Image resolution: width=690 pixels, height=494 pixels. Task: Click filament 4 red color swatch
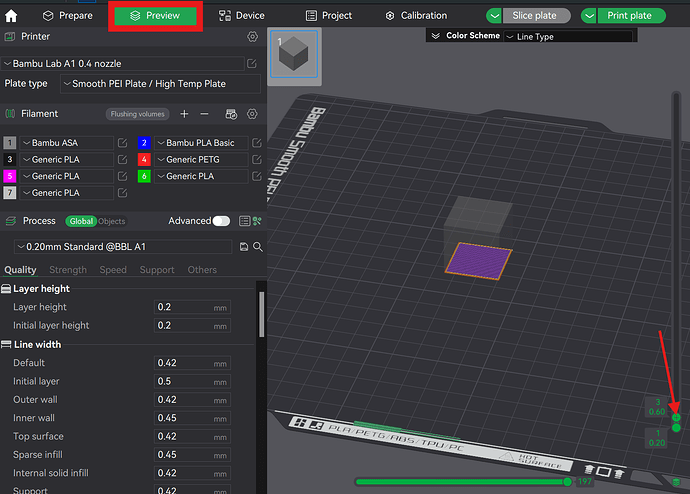144,160
